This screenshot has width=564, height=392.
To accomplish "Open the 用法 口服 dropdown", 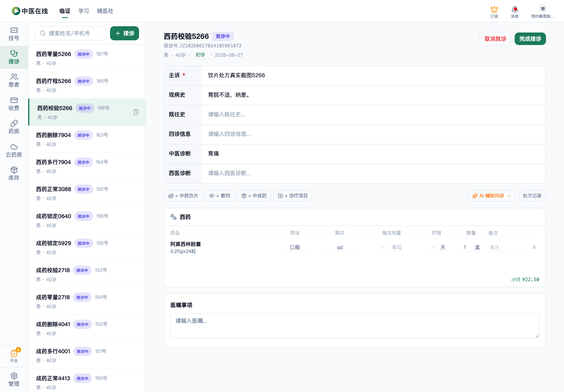I will click(295, 247).
